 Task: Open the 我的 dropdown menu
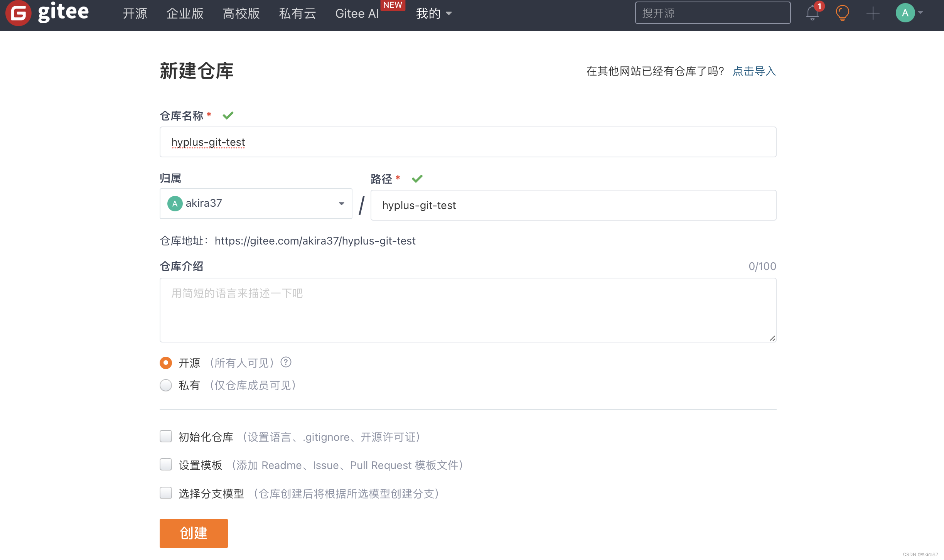[x=433, y=13]
